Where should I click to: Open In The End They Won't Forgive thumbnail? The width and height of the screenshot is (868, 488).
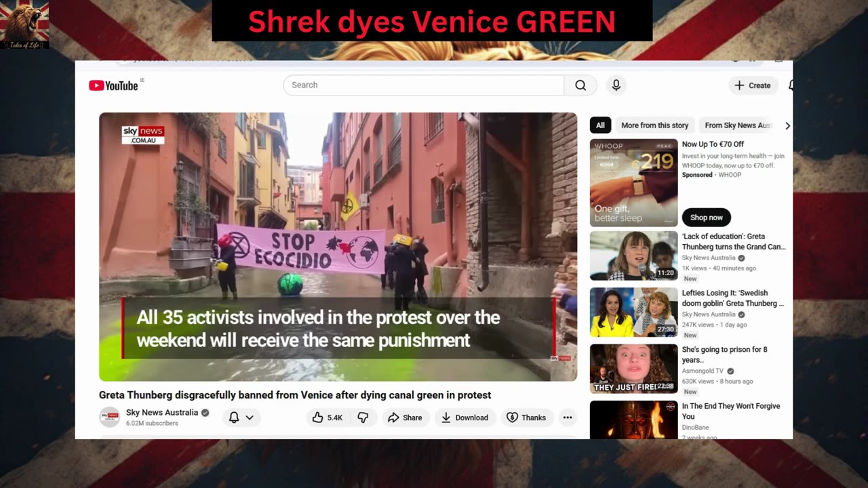point(634,420)
